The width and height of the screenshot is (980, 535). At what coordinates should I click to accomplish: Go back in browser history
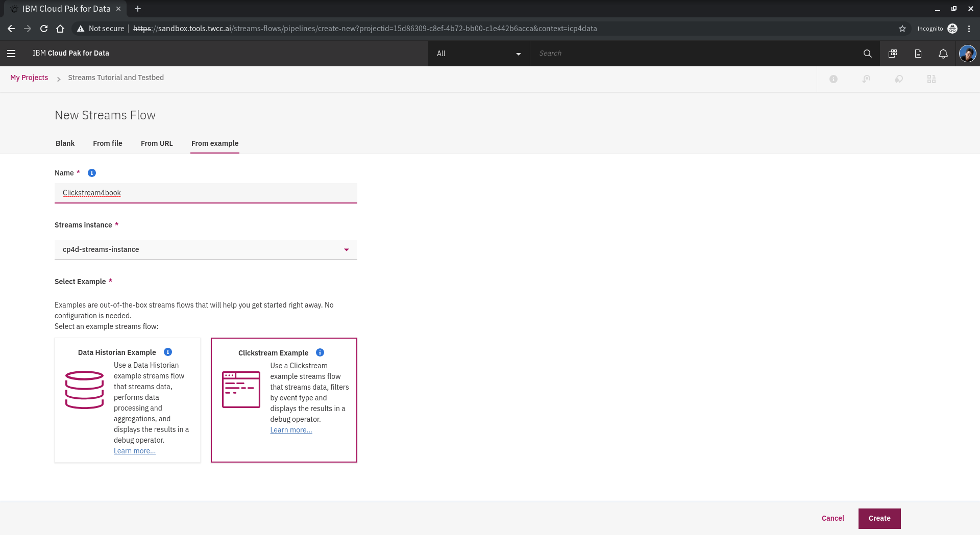(11, 29)
